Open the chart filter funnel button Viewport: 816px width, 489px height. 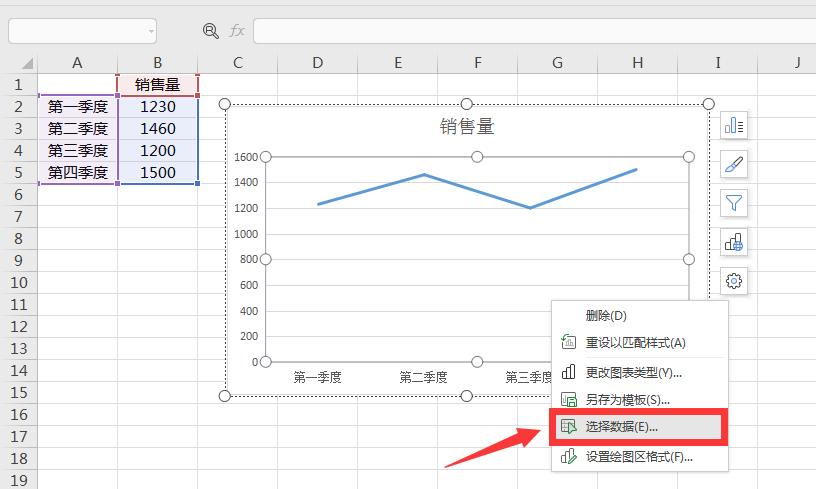pos(734,203)
